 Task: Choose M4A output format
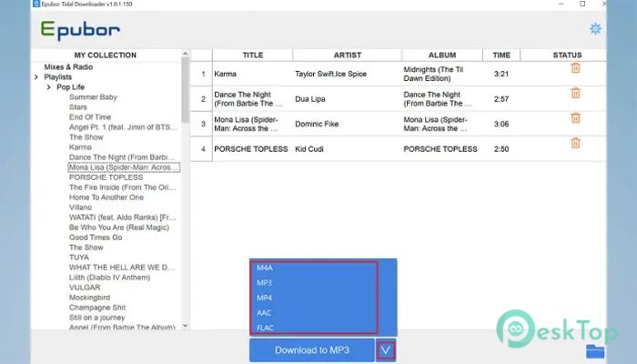(265, 268)
